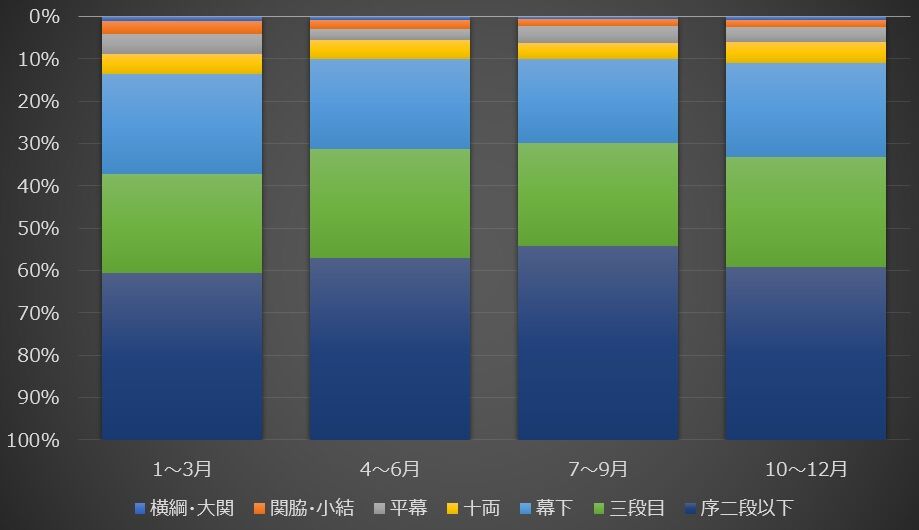Click the 7～9月 axis label
919x530 pixels.
click(x=598, y=469)
